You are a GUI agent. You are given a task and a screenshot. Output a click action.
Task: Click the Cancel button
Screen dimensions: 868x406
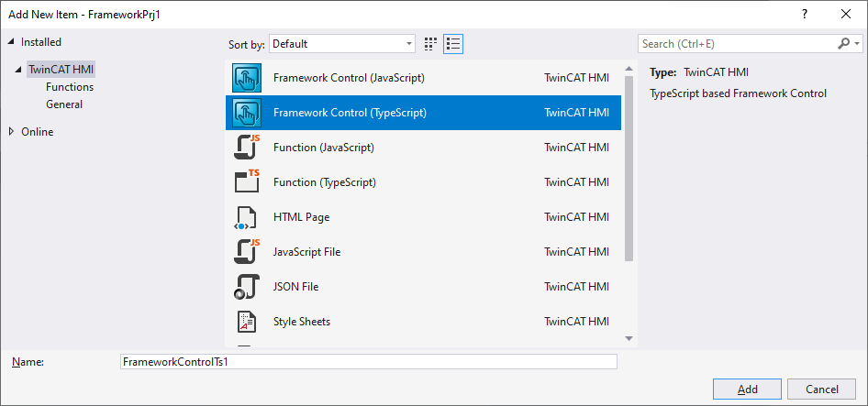(x=822, y=390)
